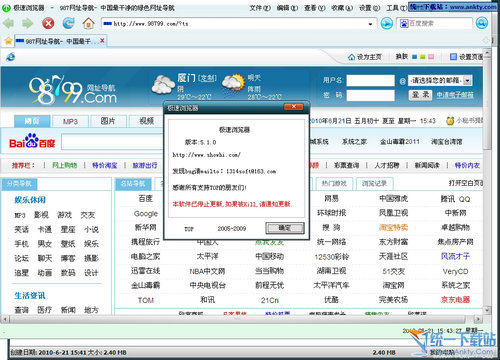Click the vertical scrollbar down arrow
This screenshot has height=360, width=500.
487,311
